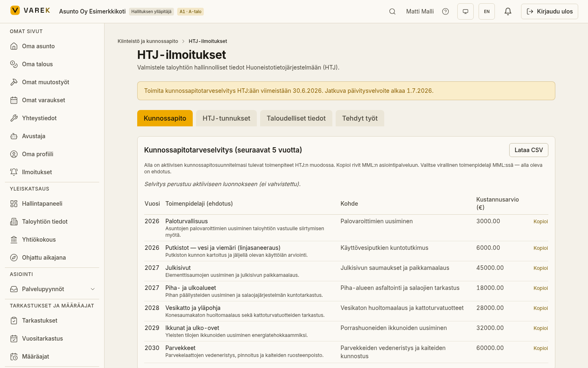Viewport: 588px width, 368px height.
Task: Open Yhtiökokous in sidebar
Action: tap(52, 240)
